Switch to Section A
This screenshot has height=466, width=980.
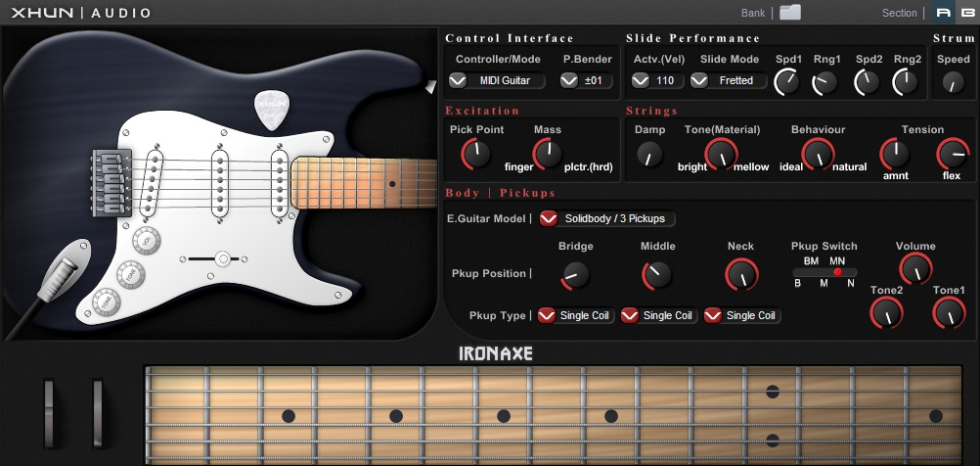tap(943, 13)
